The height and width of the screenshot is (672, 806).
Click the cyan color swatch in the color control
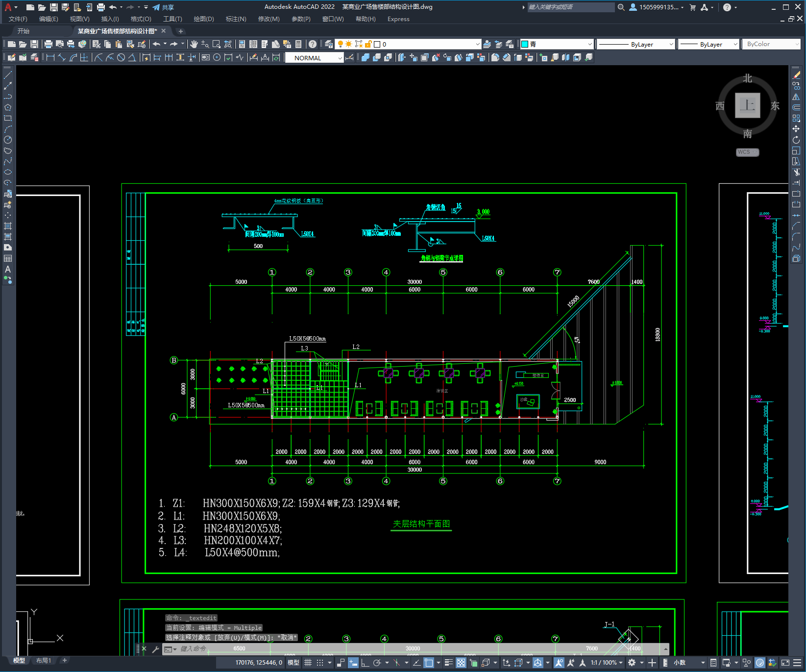525,44
